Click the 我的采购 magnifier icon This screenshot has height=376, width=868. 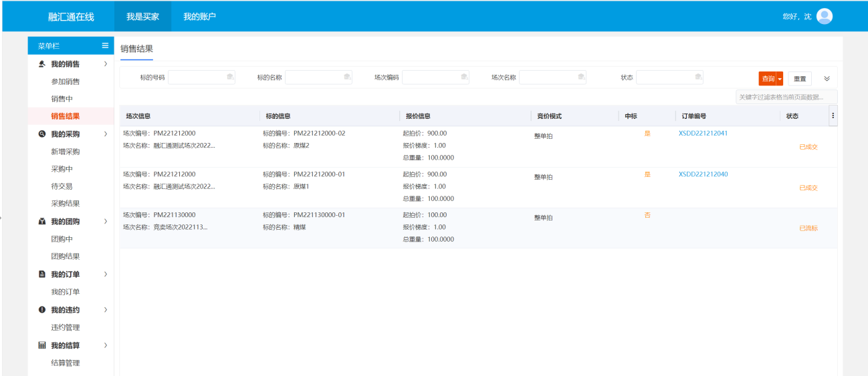[x=42, y=134]
